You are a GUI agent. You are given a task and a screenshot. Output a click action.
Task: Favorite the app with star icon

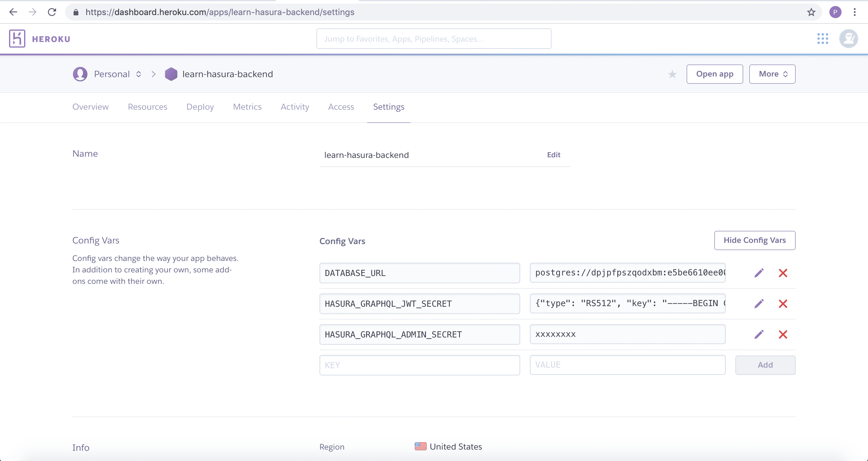[672, 74]
